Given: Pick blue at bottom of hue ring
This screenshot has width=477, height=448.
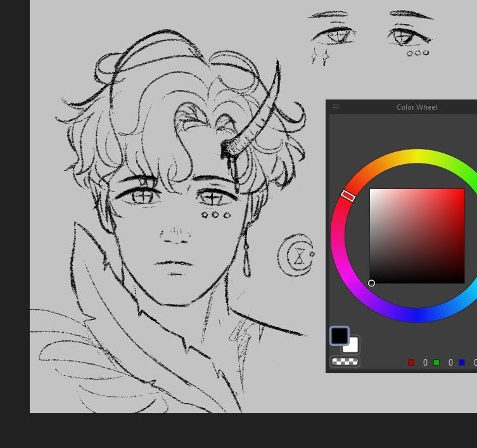Looking at the screenshot, I should point(417,315).
